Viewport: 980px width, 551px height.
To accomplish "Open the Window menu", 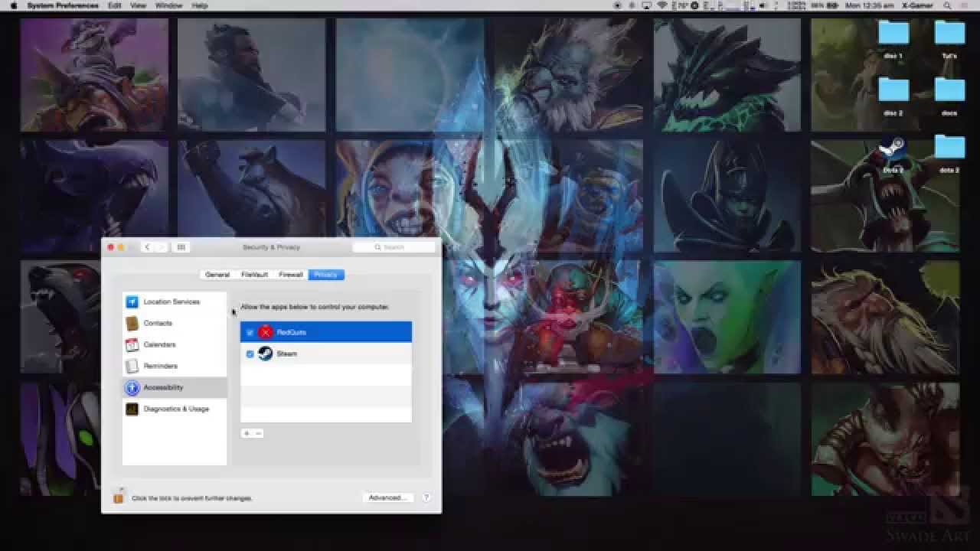I will pos(168,5).
